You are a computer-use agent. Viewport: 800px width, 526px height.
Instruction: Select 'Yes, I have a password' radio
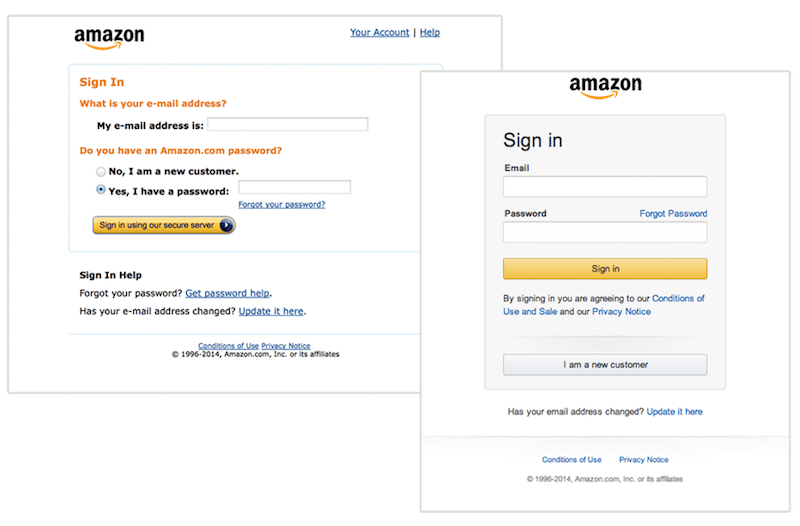tap(101, 190)
